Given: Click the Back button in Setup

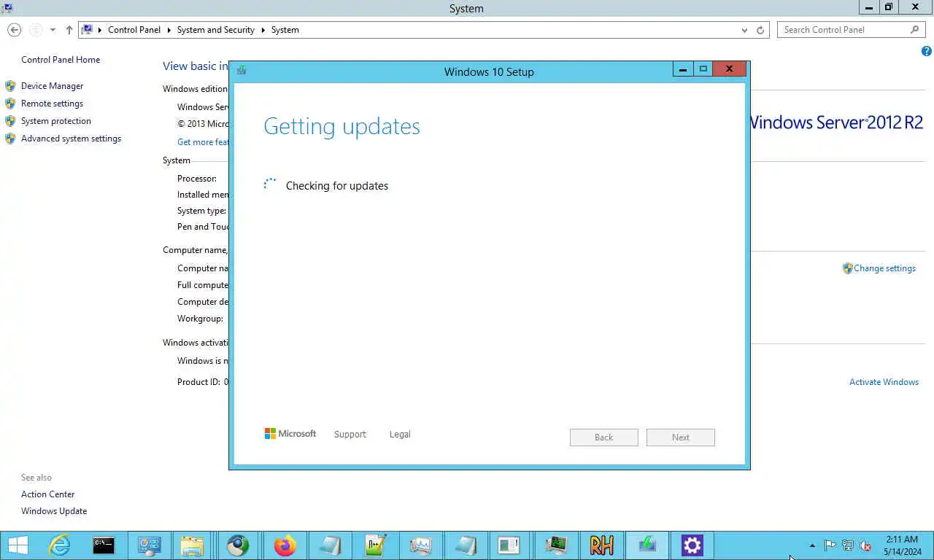Looking at the screenshot, I should pyautogui.click(x=604, y=437).
